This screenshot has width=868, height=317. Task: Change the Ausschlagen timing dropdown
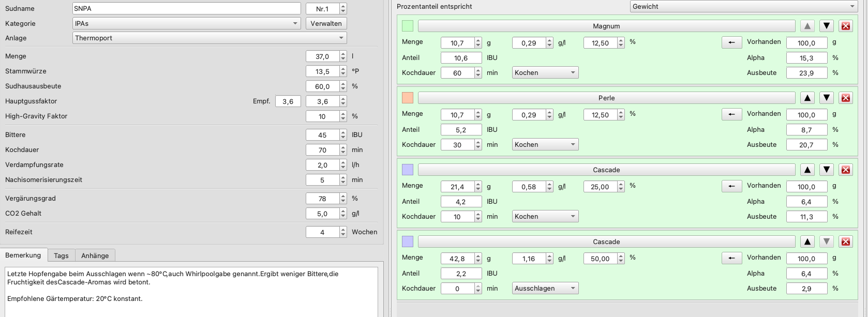pos(545,288)
